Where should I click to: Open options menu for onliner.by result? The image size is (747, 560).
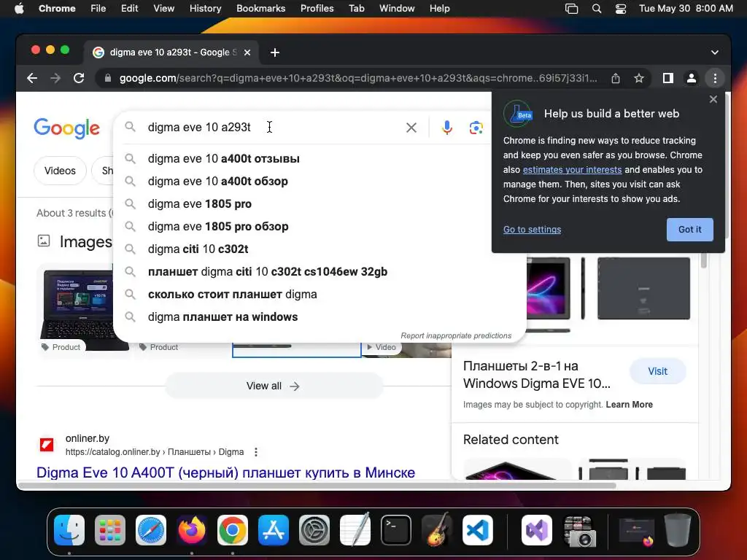click(x=256, y=452)
